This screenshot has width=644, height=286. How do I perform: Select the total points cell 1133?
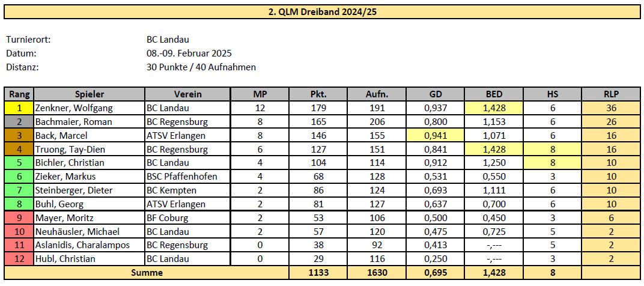coord(318,273)
